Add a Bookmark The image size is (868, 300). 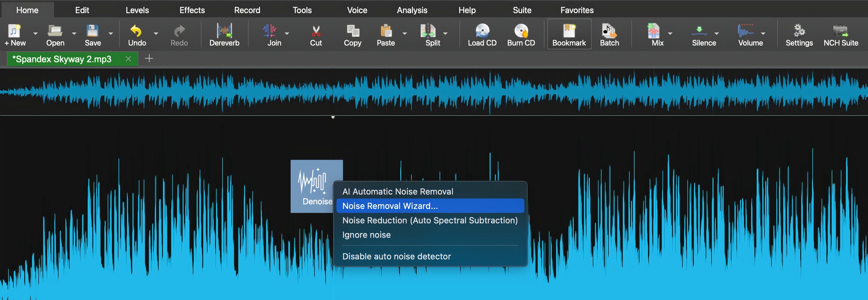[x=569, y=34]
